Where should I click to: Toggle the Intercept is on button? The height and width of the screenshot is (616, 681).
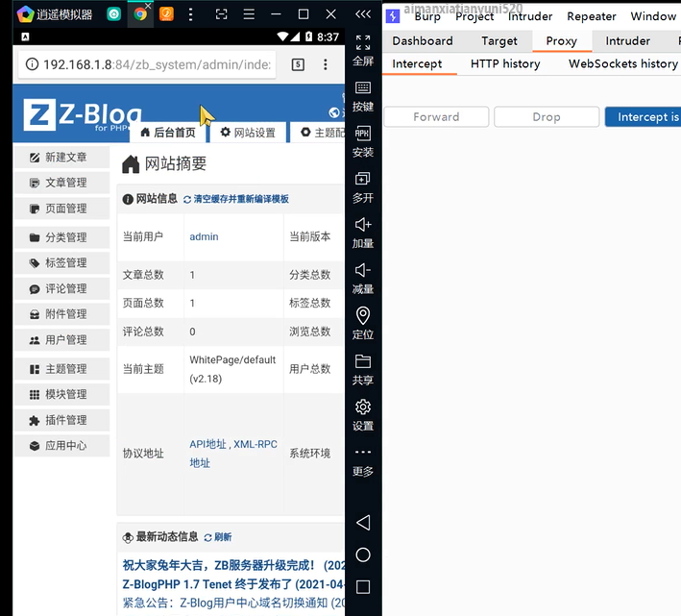[x=643, y=117]
